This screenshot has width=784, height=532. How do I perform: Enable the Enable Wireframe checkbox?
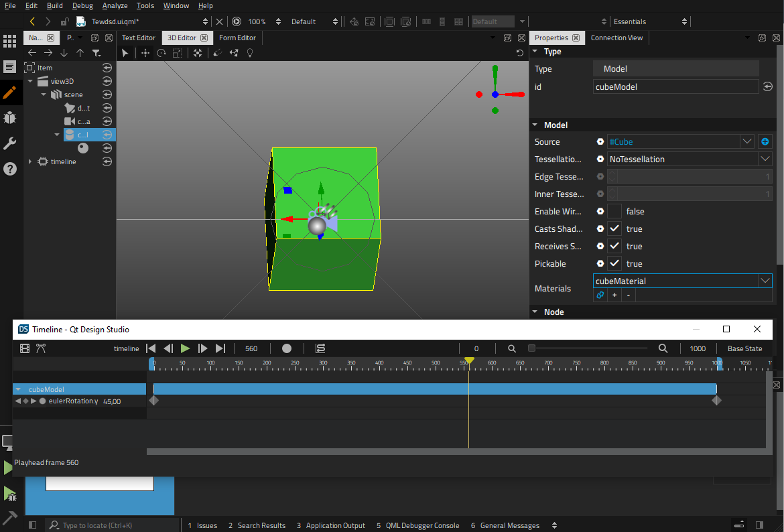point(614,212)
